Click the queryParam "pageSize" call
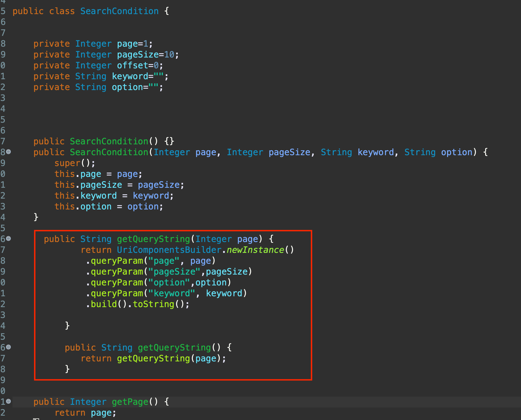Viewport: 521px width, 420px height. [x=117, y=272]
